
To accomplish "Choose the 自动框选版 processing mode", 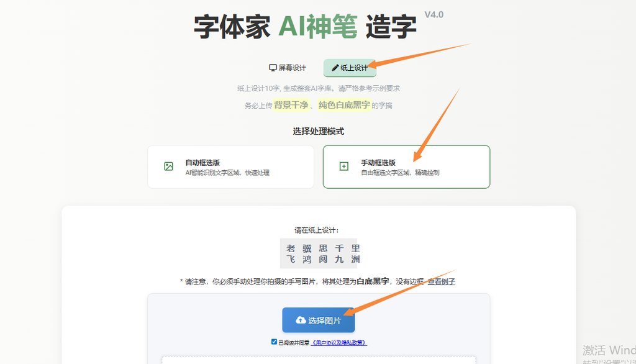I will pyautogui.click(x=231, y=167).
